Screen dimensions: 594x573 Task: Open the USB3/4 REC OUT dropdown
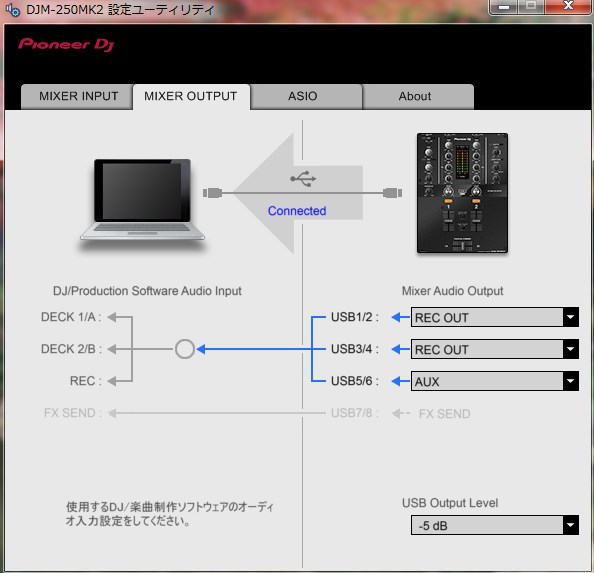[495, 349]
